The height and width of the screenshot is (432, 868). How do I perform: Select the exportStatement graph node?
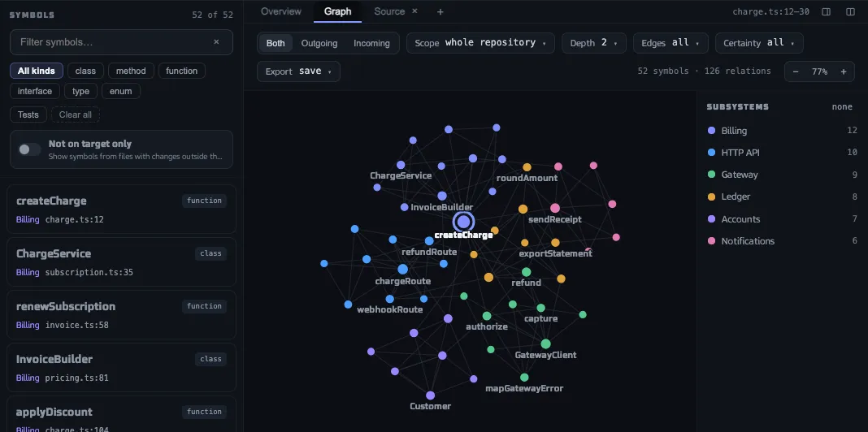[555, 242]
